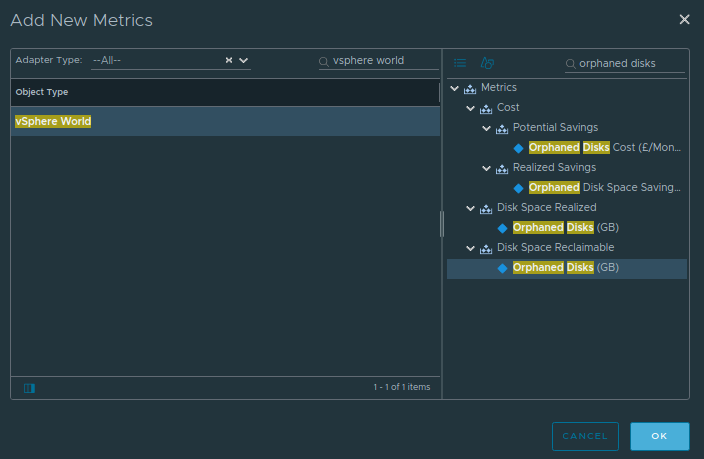Click the Metrics tree label
Viewport: 704px width, 459px height.
point(499,87)
